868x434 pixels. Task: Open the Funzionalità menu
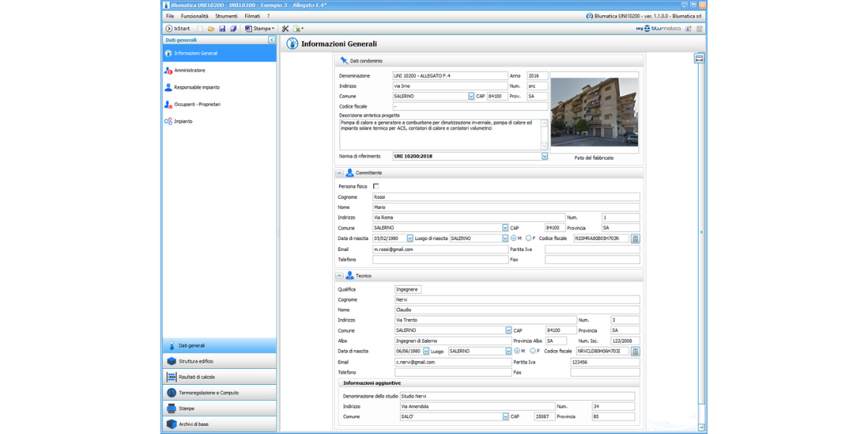(195, 16)
